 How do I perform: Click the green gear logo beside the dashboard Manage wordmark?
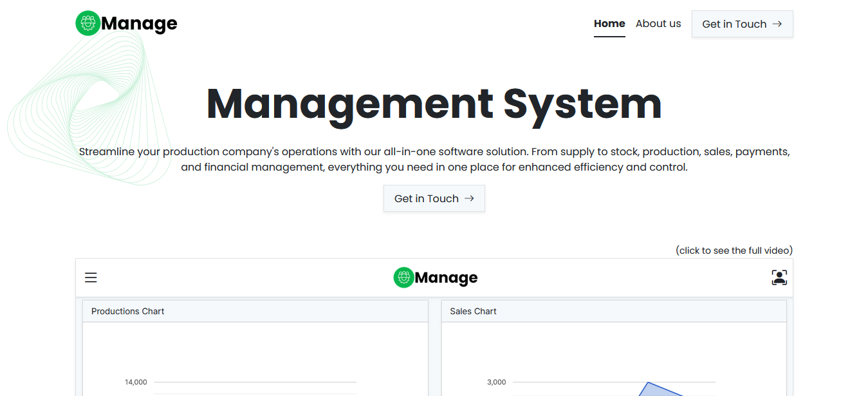point(402,278)
